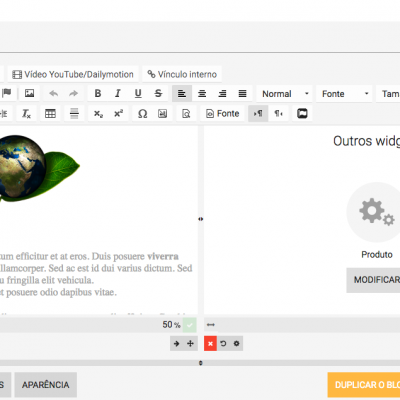
Task: Click the anchor flag icon
Action: tap(6, 93)
